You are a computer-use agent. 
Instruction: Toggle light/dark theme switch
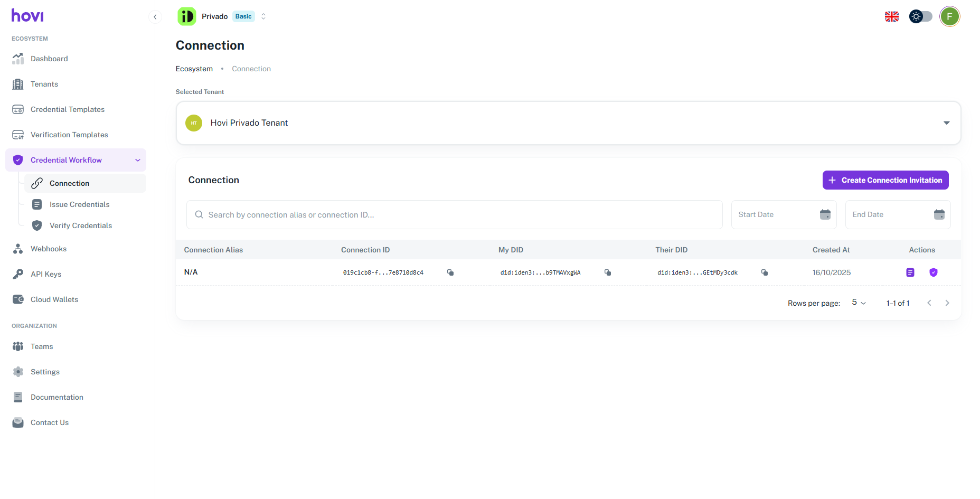click(x=921, y=17)
